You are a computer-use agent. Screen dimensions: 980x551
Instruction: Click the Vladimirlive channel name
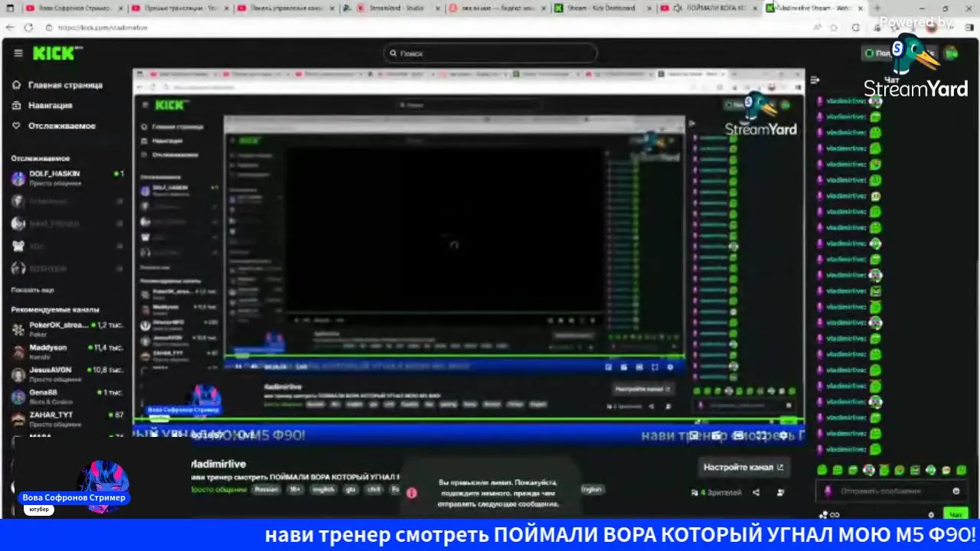coord(218,464)
